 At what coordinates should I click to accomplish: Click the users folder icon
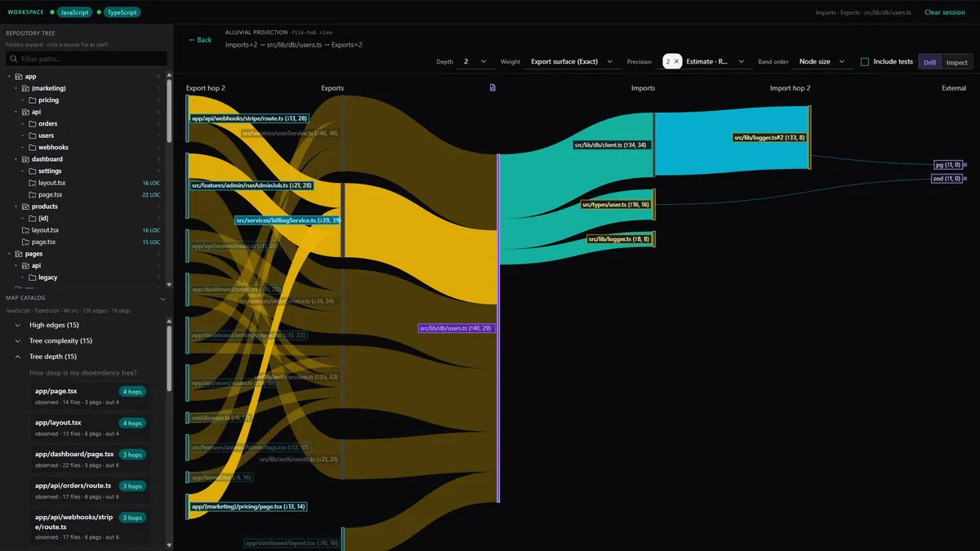[x=31, y=136]
